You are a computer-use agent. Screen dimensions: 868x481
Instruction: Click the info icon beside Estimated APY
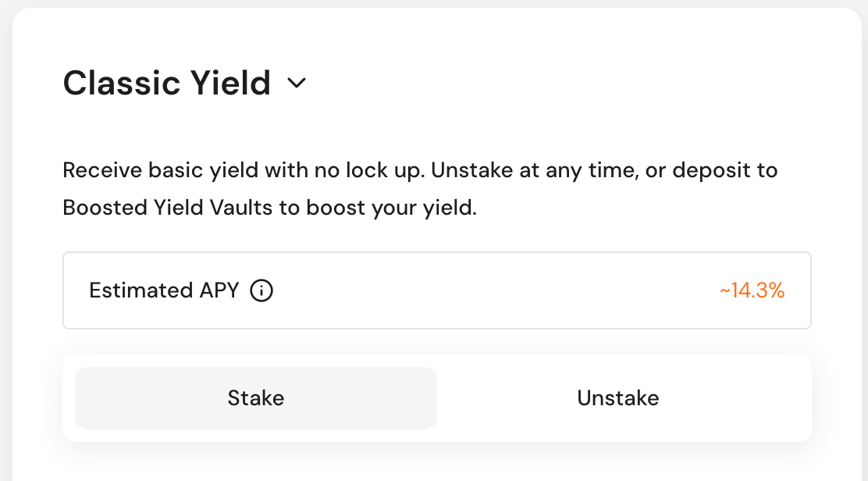[261, 291]
